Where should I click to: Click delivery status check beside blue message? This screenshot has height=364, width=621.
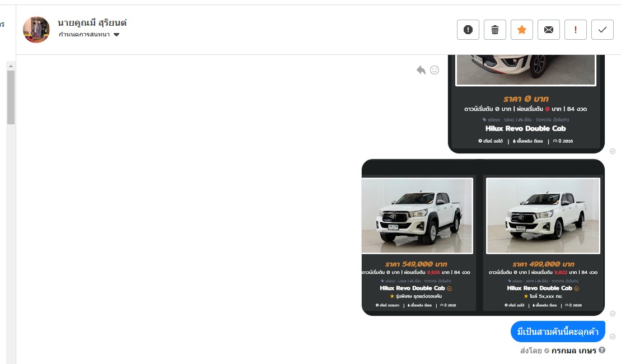[x=612, y=337]
